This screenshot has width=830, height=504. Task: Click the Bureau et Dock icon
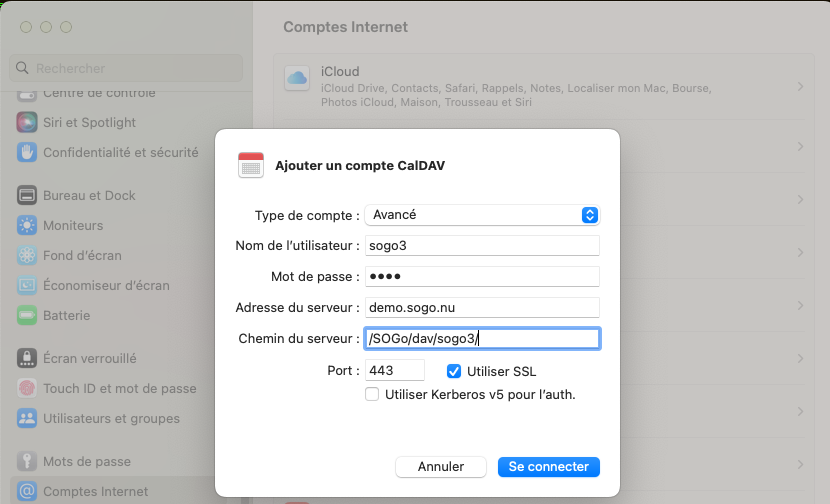(27, 195)
